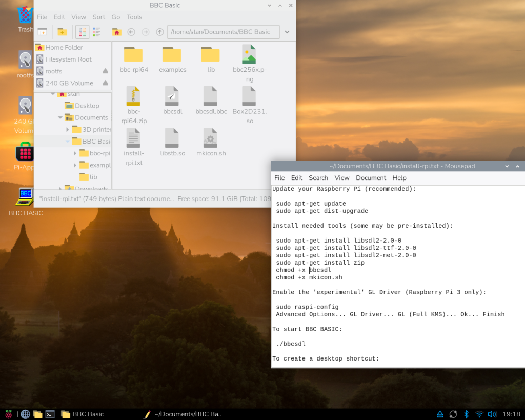Viewport: 525px width, 420px height.
Task: Go up to the parent folder
Action: tap(160, 32)
